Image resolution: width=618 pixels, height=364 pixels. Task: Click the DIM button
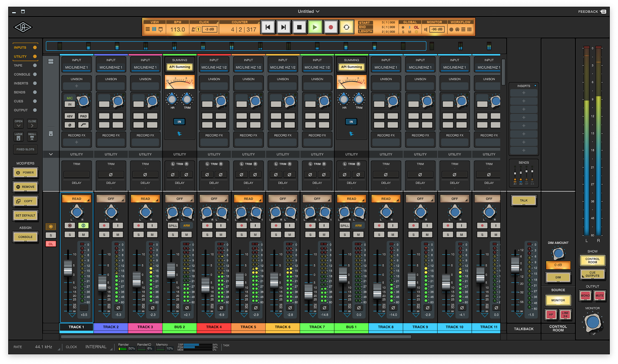click(558, 277)
